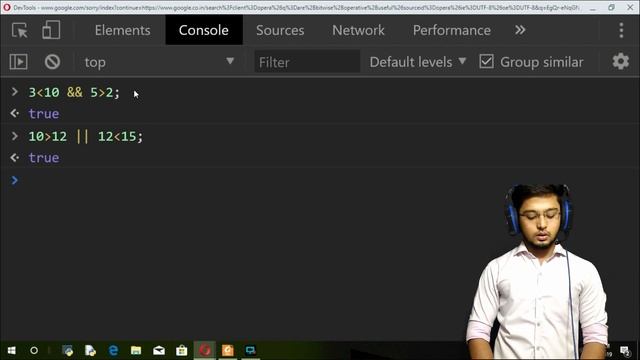This screenshot has height=360, width=640.
Task: Open the Windows Start menu
Action: click(11, 350)
